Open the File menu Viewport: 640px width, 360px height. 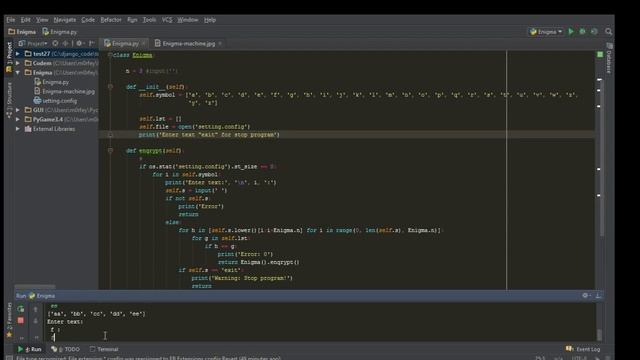point(11,20)
